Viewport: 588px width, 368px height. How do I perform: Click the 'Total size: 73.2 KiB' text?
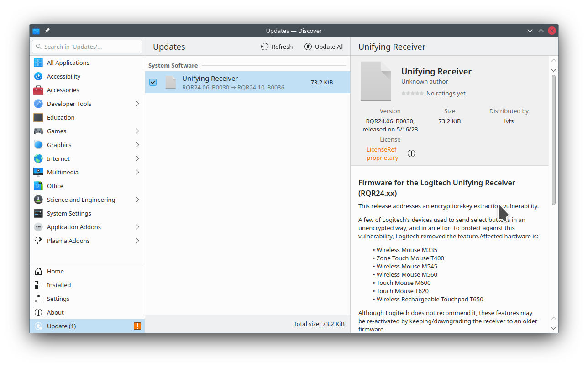[319, 324]
